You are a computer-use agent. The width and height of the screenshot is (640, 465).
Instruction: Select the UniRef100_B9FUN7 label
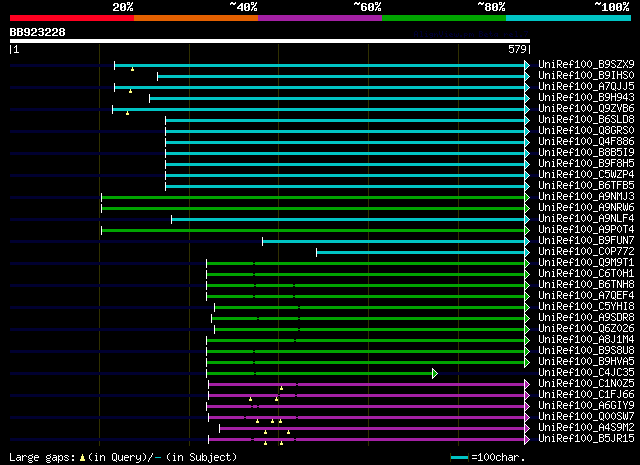586,241
